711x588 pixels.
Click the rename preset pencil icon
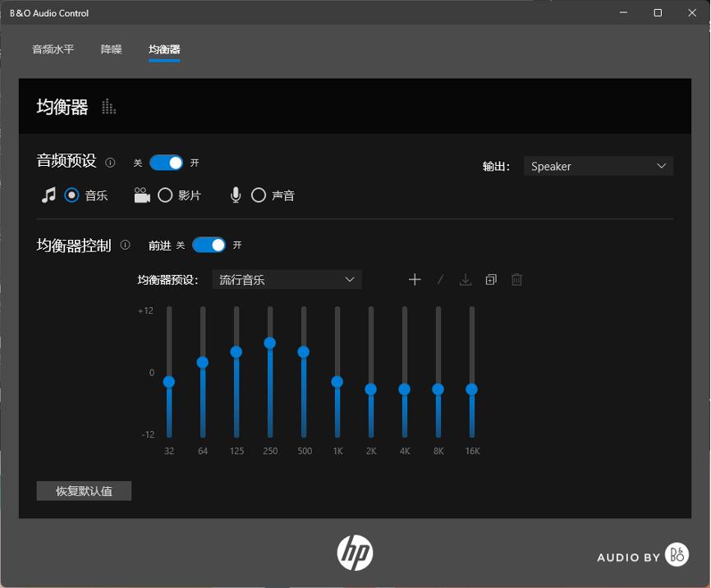pyautogui.click(x=440, y=279)
